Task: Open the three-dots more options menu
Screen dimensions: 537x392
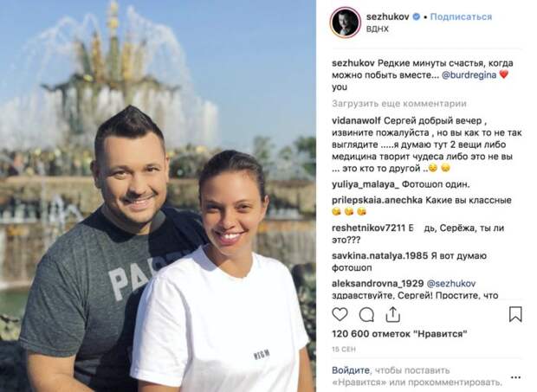Action: coord(515,377)
